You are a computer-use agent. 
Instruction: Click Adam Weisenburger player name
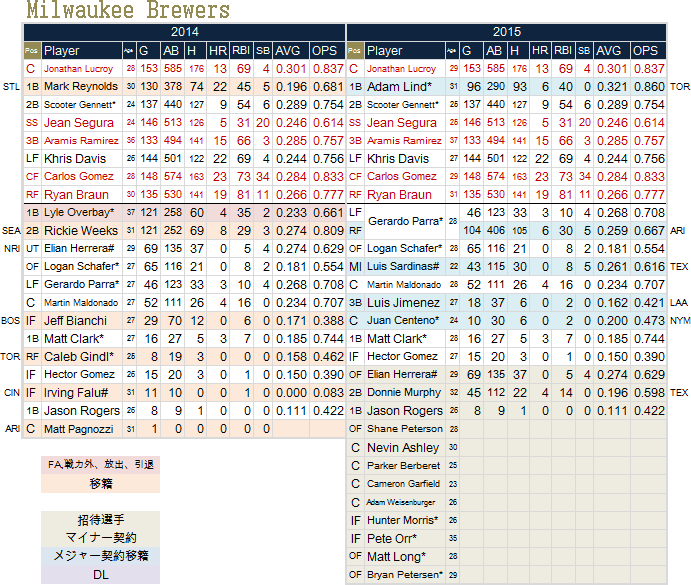click(401, 502)
